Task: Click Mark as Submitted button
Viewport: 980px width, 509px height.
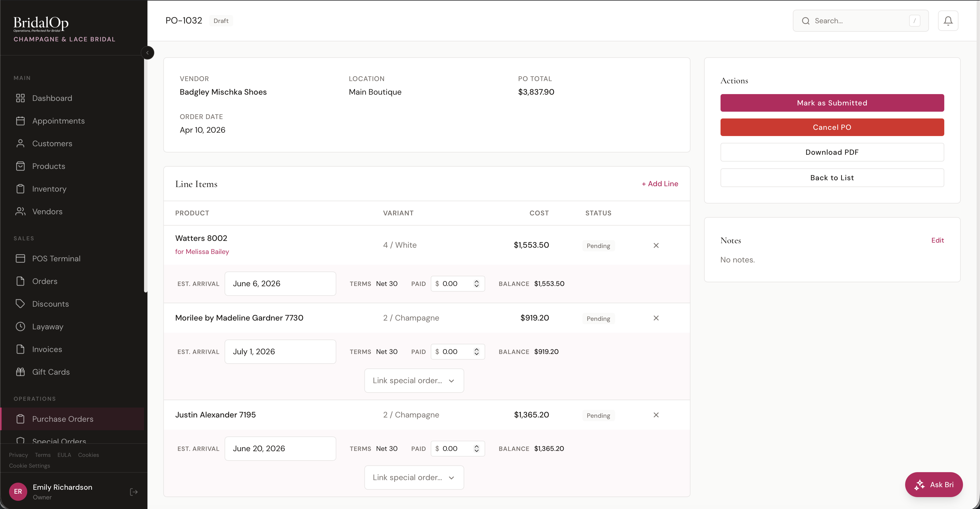Action: [832, 103]
